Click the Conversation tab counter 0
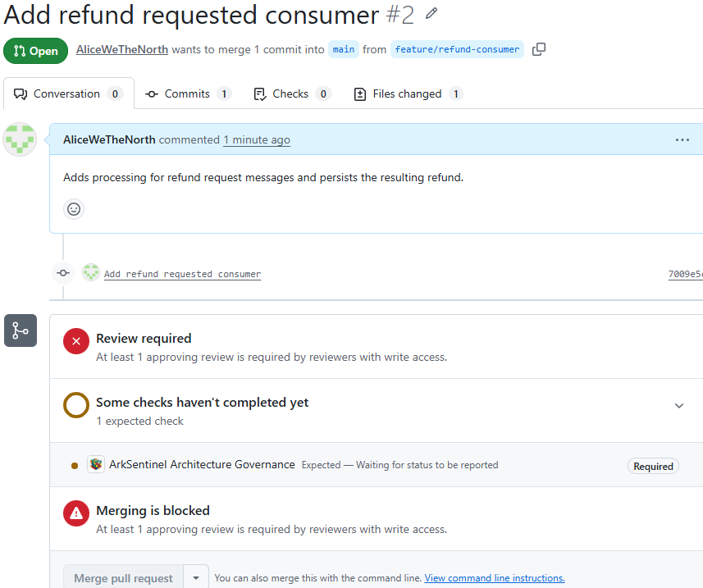Viewport: 703px width, 588px height. (115, 93)
